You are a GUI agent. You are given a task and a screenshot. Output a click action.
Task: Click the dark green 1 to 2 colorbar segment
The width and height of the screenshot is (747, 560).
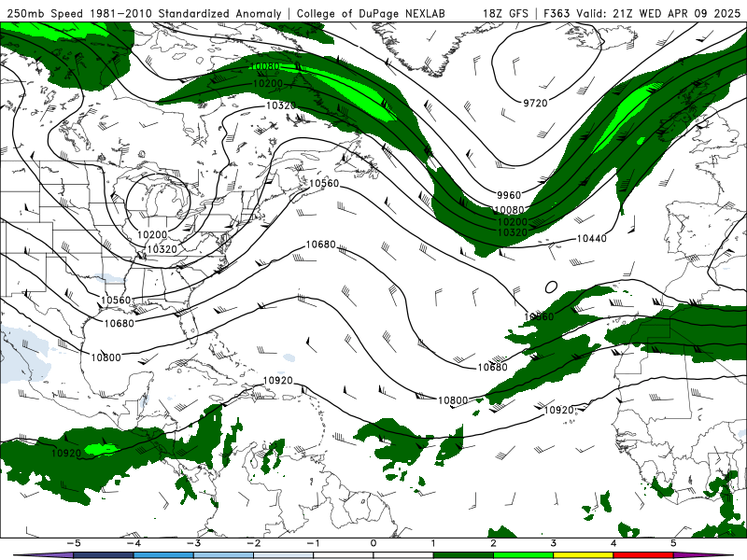pos(463,555)
